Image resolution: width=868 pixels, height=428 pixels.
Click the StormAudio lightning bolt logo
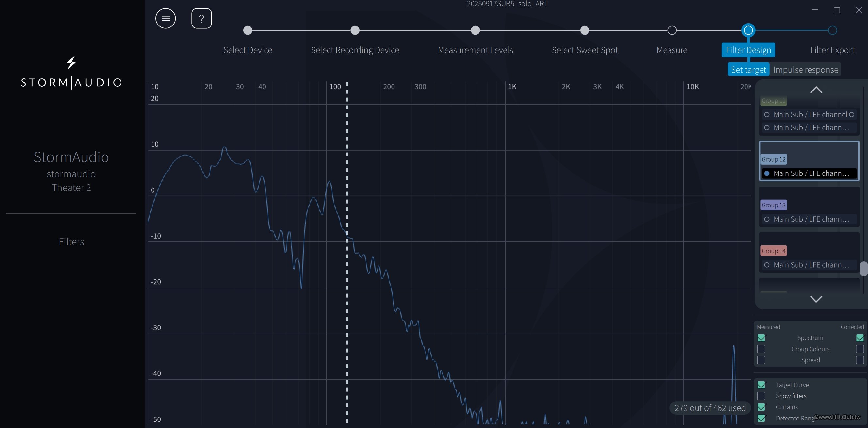pyautogui.click(x=71, y=62)
